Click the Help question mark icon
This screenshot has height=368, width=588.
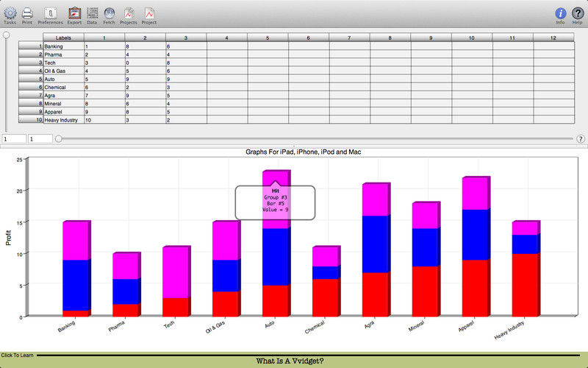tap(578, 13)
